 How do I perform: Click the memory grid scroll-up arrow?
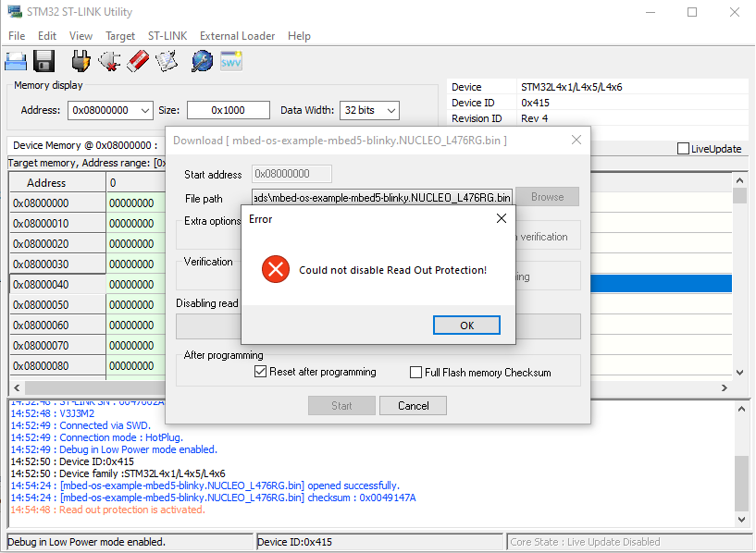[740, 180]
